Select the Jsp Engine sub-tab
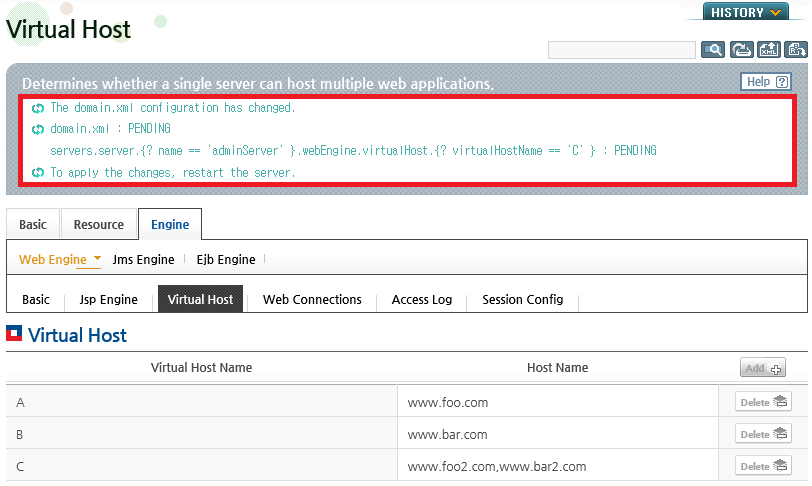This screenshot has height=486, width=812. tap(108, 299)
